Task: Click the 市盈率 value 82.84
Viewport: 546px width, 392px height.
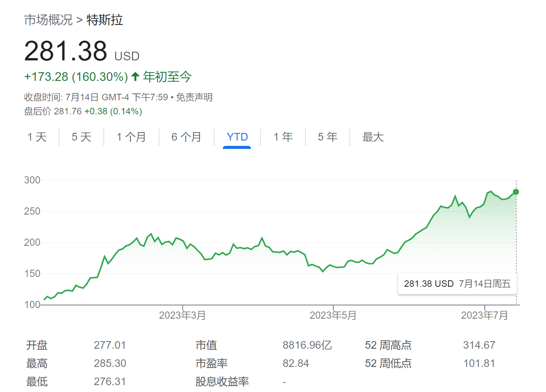Action: pos(296,363)
